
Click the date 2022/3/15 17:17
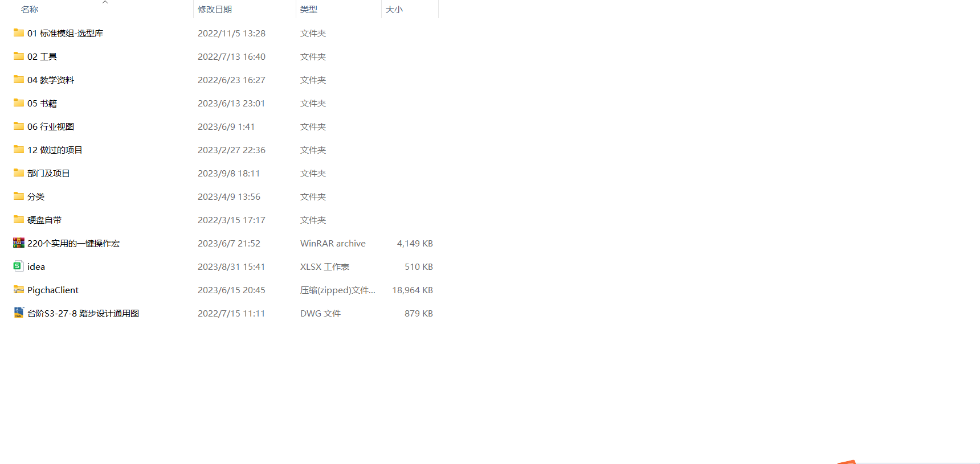point(231,220)
